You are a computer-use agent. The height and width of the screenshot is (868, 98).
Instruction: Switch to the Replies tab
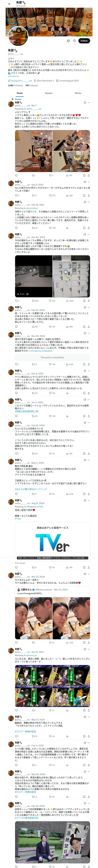[49, 93]
